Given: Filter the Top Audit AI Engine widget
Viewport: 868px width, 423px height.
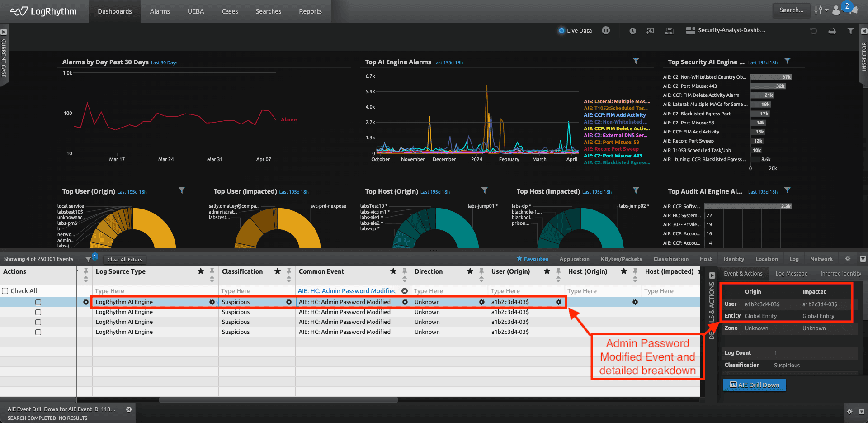Looking at the screenshot, I should (x=787, y=190).
